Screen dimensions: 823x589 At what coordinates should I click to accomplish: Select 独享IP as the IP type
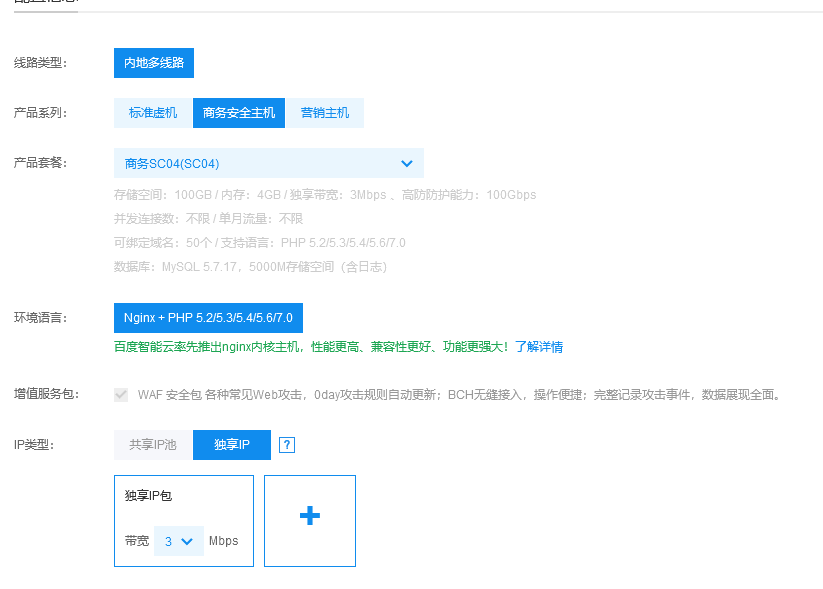coord(232,445)
